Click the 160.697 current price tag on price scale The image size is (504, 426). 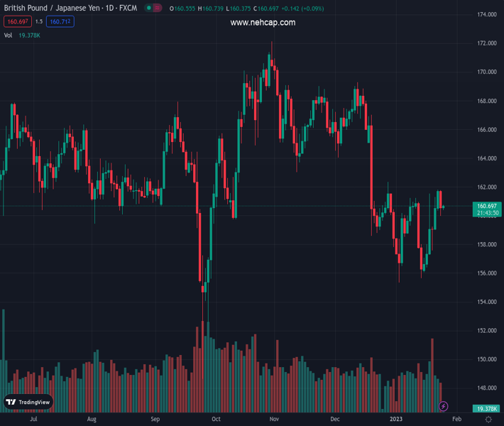point(486,206)
